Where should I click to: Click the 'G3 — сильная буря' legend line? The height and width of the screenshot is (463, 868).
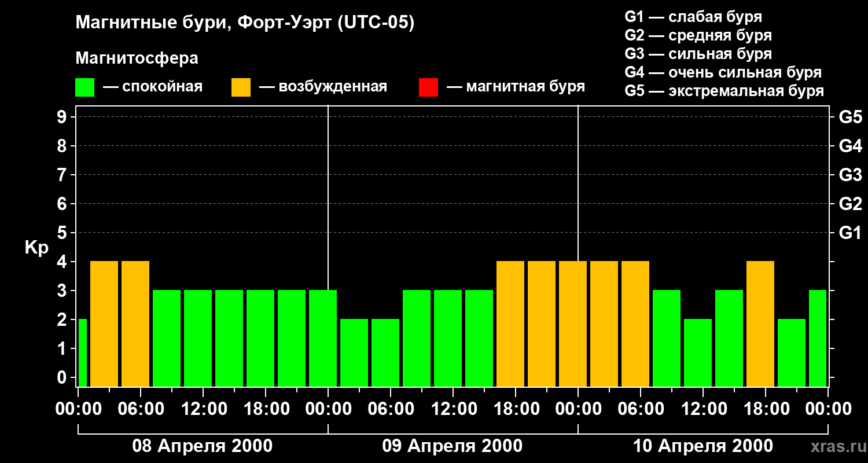tap(698, 54)
